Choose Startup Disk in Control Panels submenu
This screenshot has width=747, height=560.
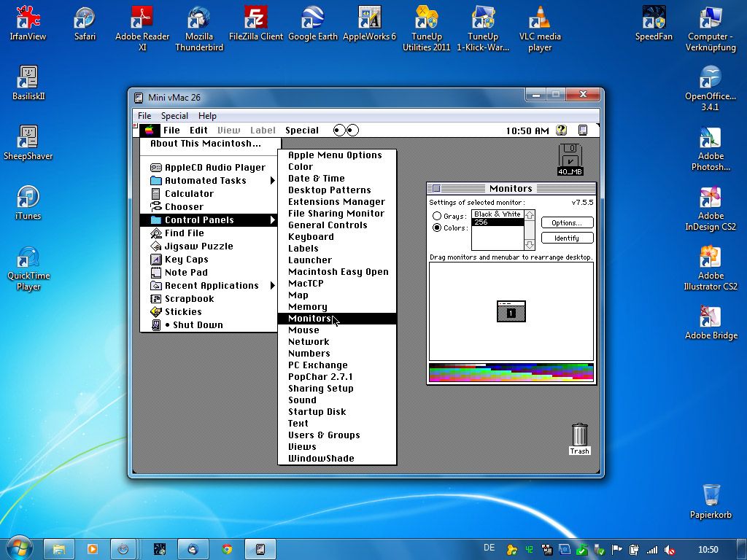pyautogui.click(x=337, y=412)
